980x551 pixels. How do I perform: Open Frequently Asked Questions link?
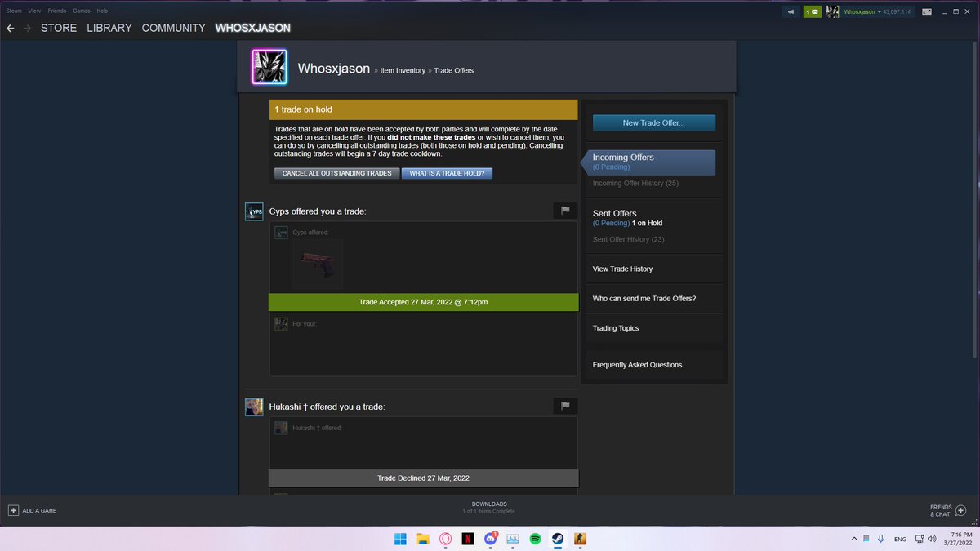[x=637, y=365]
